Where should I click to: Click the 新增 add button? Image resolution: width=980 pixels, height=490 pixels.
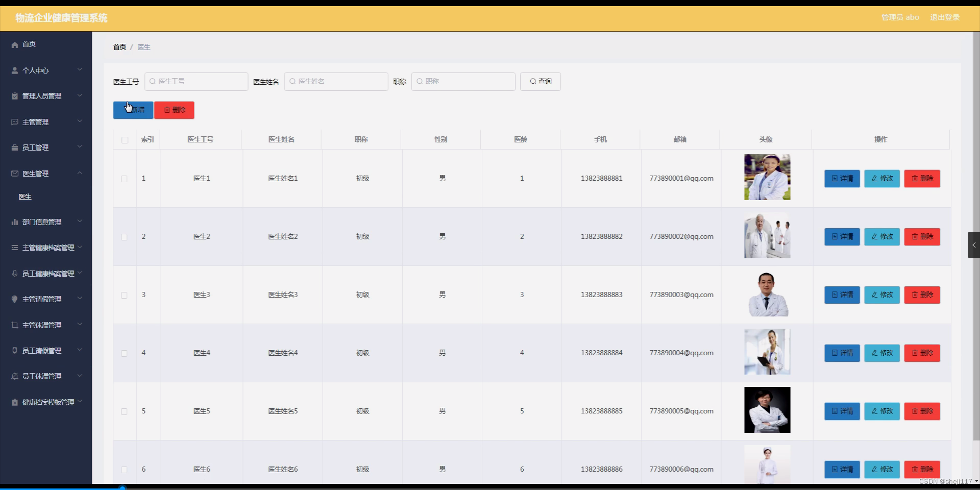click(133, 110)
